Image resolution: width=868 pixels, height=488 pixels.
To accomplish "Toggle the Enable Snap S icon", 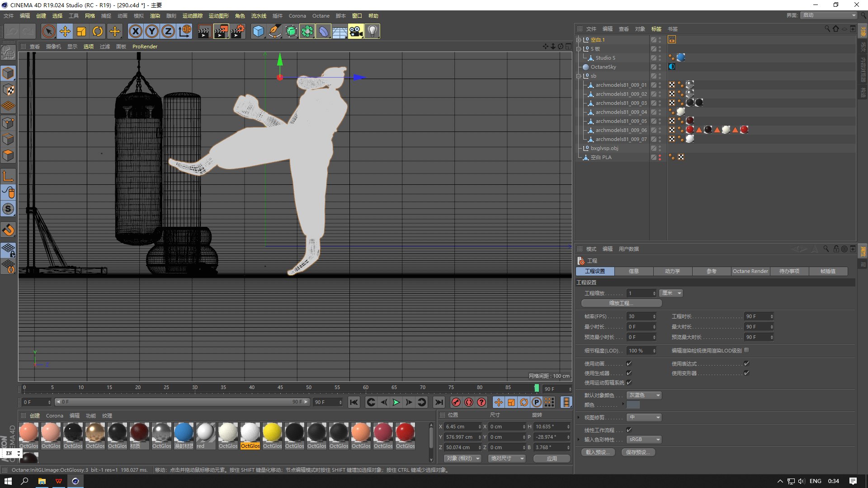I will [x=8, y=209].
